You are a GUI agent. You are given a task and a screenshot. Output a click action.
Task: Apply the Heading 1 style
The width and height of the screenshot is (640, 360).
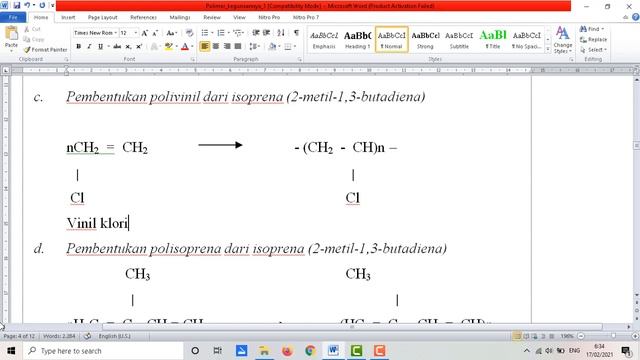point(358,40)
